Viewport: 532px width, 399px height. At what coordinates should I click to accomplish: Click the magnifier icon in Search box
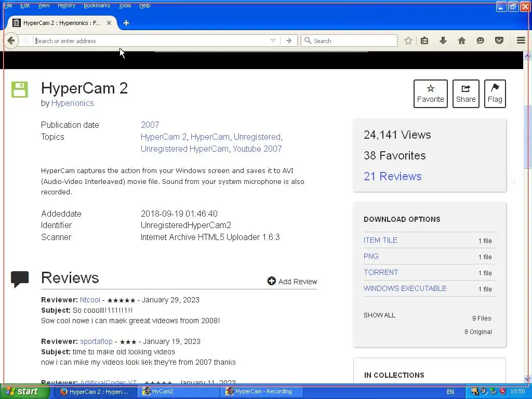(x=308, y=41)
